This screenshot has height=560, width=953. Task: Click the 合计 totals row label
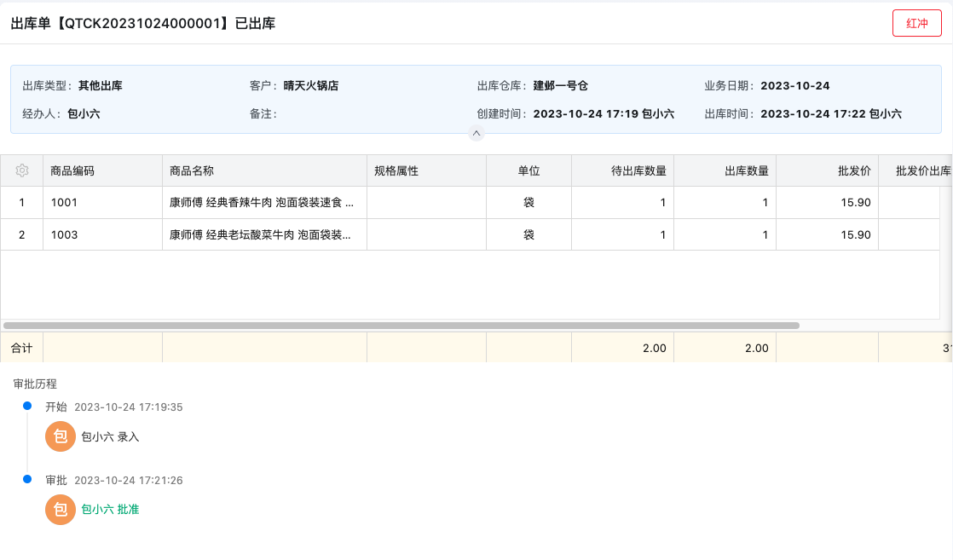21,348
